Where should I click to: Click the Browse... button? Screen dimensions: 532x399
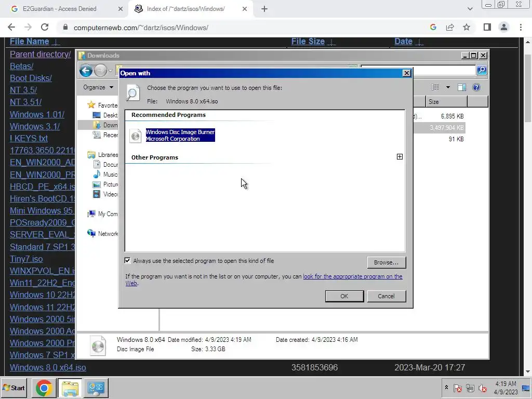click(x=386, y=262)
